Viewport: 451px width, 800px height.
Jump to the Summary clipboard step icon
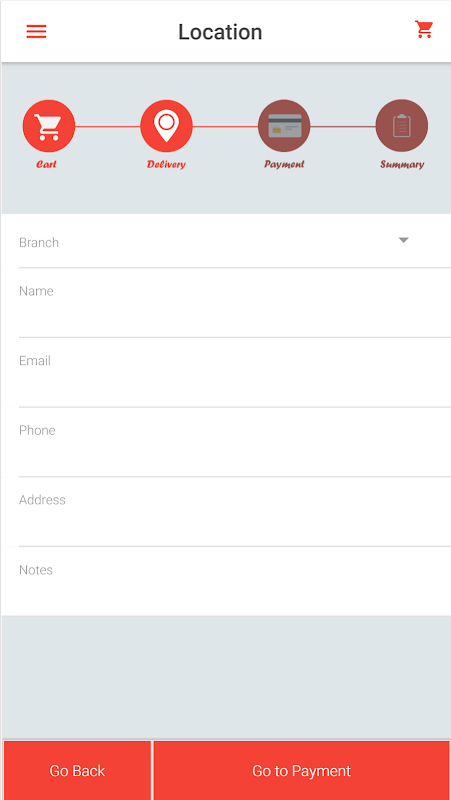tap(402, 126)
